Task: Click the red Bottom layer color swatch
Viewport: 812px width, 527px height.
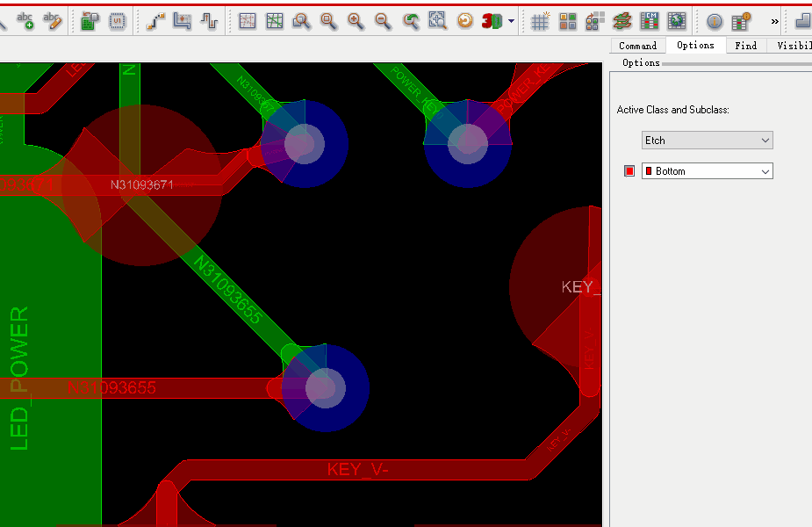Action: click(629, 170)
